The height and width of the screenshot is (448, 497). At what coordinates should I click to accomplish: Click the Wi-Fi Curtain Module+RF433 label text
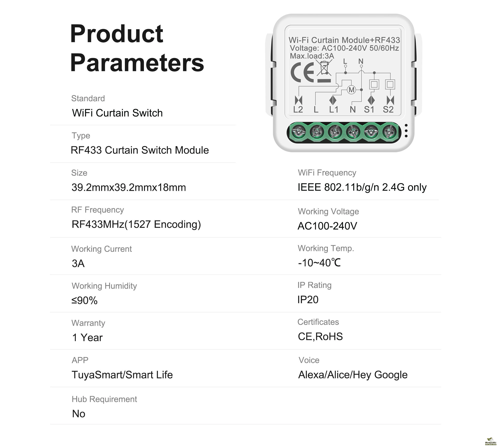coord(344,40)
